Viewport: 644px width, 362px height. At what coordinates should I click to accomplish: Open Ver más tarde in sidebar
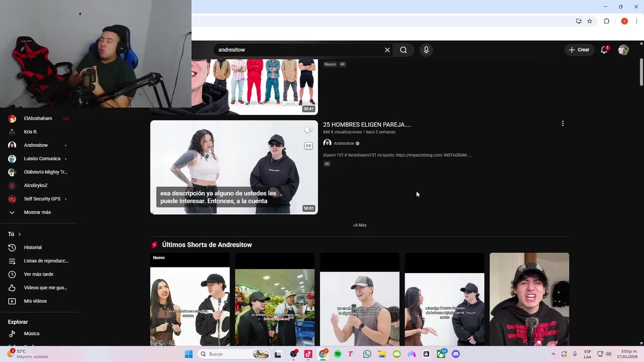click(x=38, y=274)
